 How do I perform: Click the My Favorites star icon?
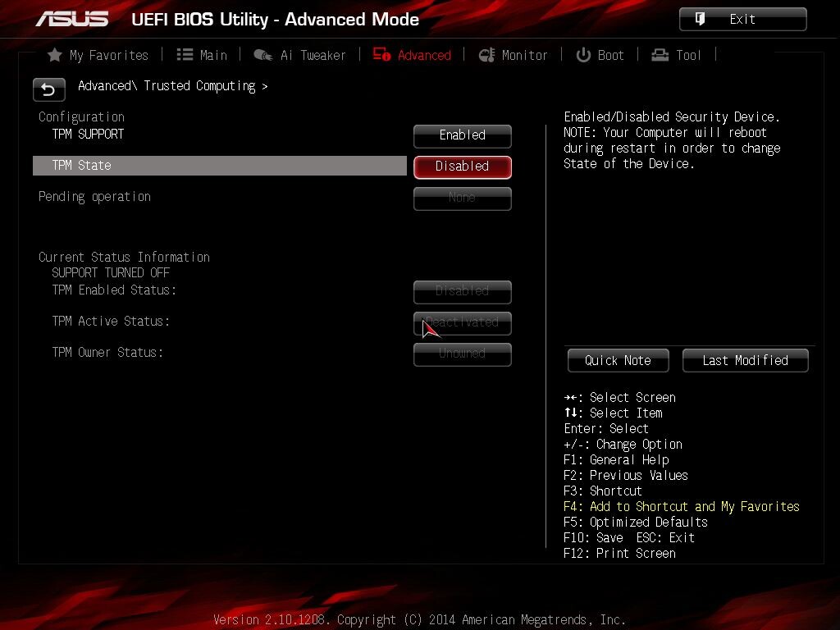pos(55,55)
